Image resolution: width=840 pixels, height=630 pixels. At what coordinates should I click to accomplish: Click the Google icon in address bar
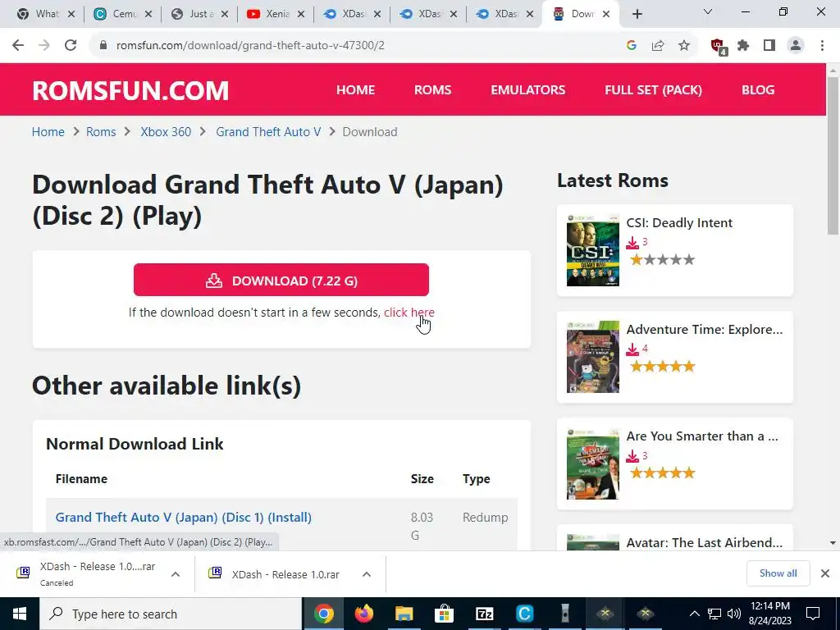[x=632, y=46]
